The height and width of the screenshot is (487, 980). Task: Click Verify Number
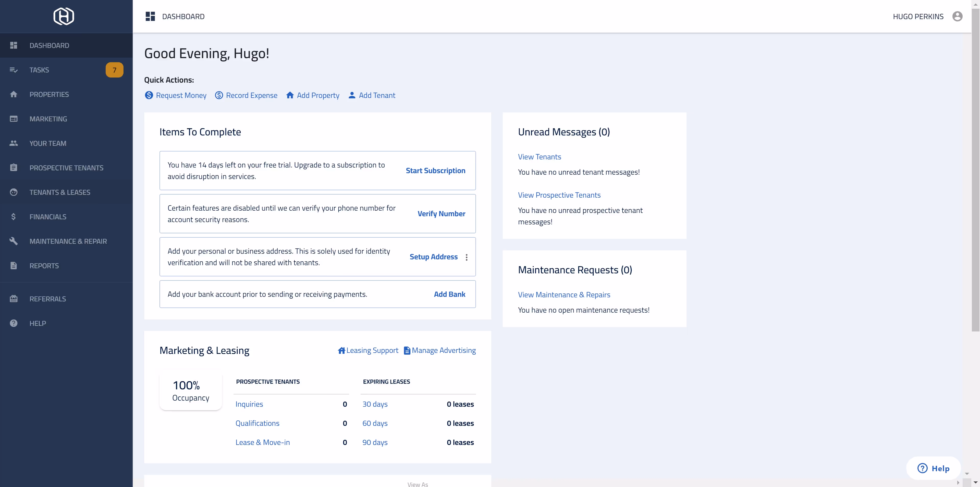[x=441, y=214]
